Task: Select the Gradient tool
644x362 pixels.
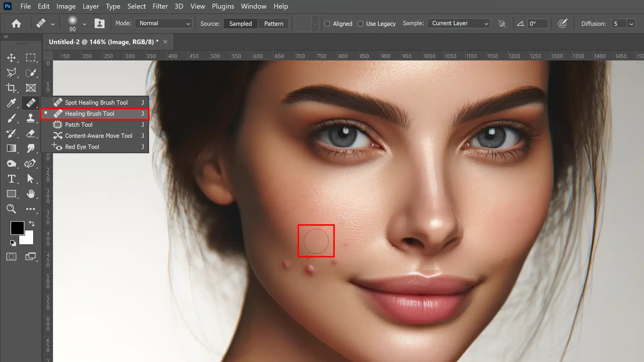Action: point(11,148)
